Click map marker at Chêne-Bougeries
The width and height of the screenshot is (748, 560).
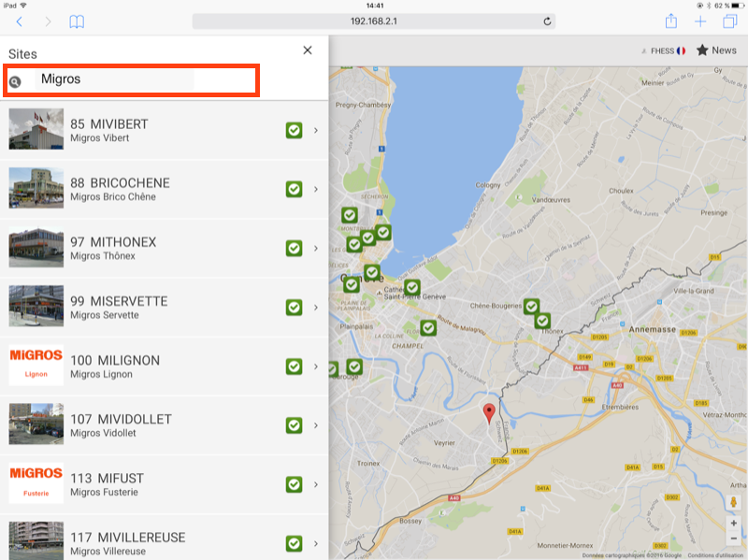531,307
